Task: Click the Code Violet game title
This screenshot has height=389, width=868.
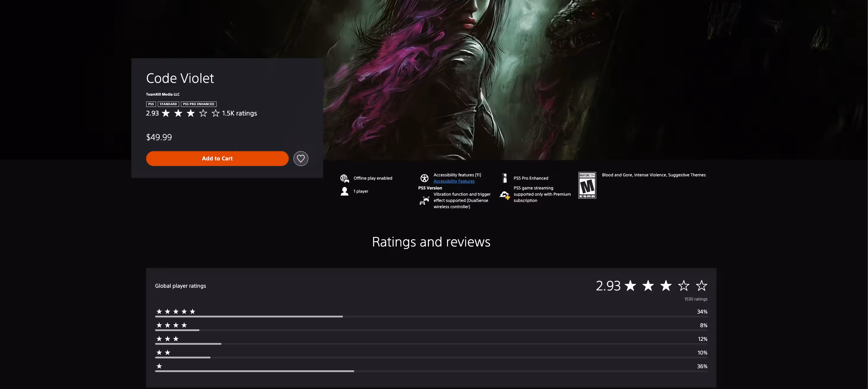Action: coord(180,78)
